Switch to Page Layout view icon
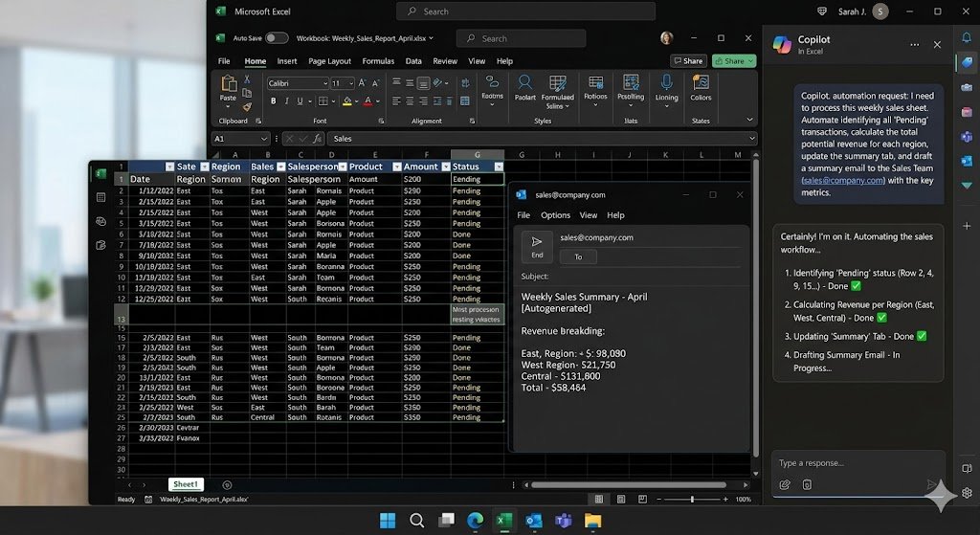Viewport: 980px width, 535px height. coord(620,500)
